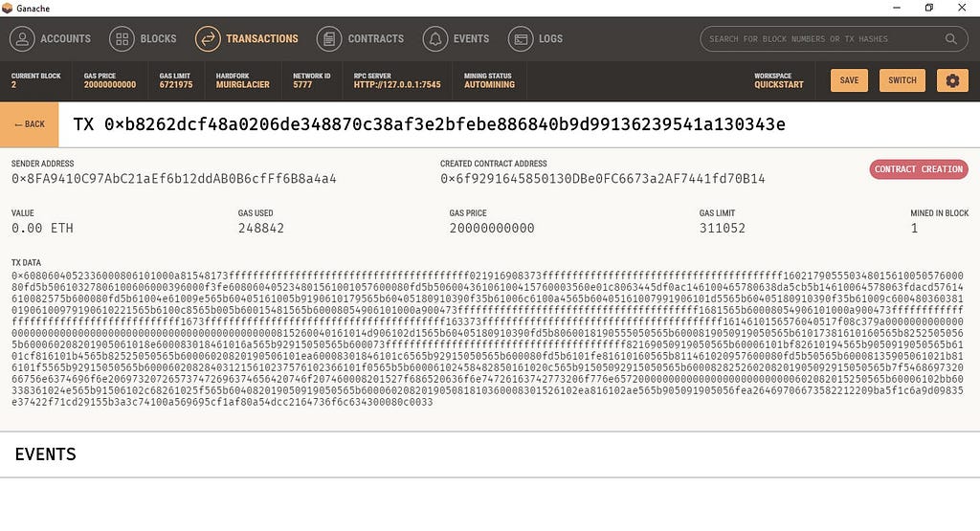Viewport: 980px width, 531px height.
Task: Open the CONTRACTS tab
Action: (375, 38)
